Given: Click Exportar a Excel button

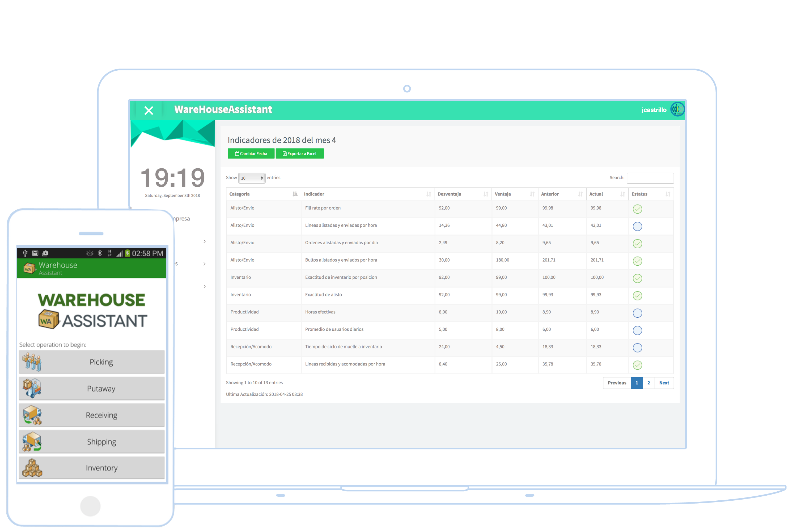Looking at the screenshot, I should (x=300, y=154).
